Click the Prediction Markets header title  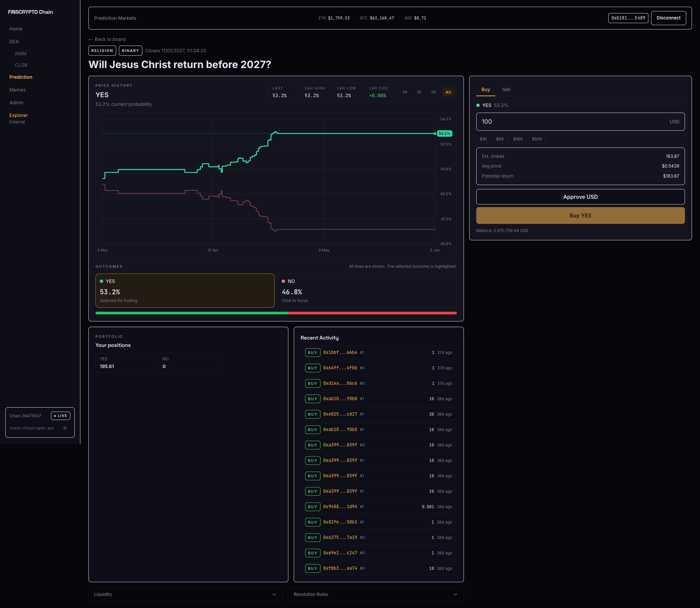point(115,18)
